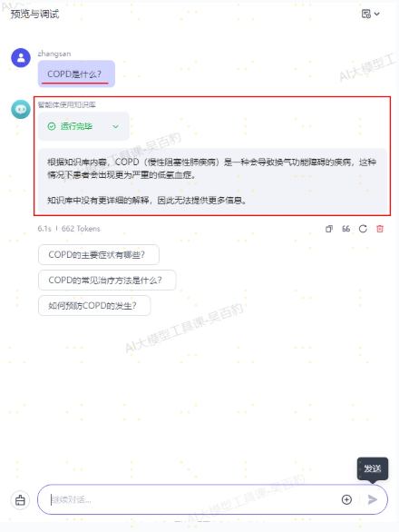399x532 pixels.
Task: Click the send arrow icon
Action: (x=372, y=499)
